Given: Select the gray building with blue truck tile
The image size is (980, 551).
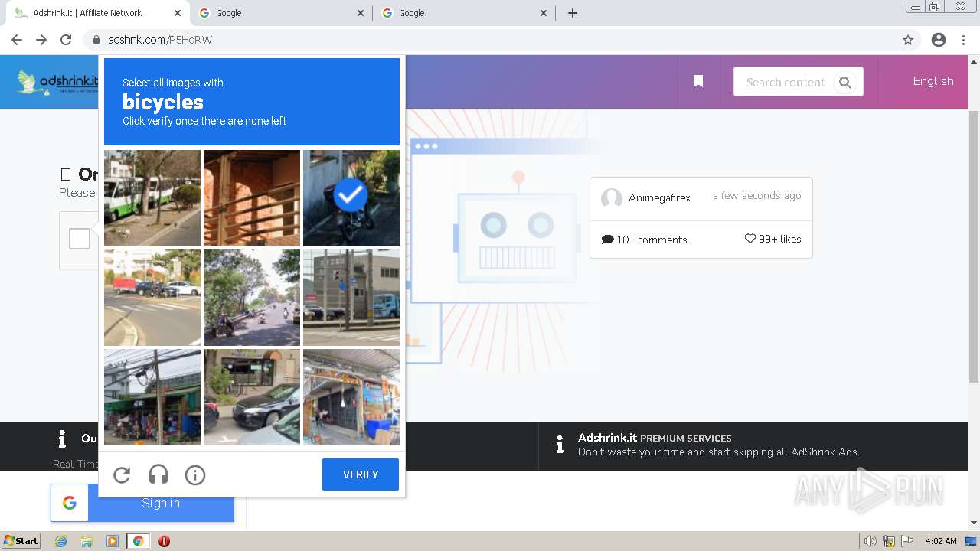Looking at the screenshot, I should coord(351,298).
